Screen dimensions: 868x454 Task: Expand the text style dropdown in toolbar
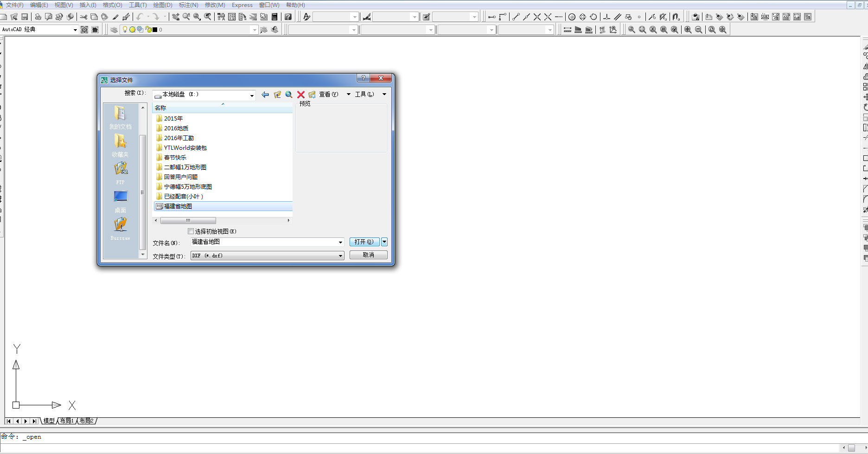pyautogui.click(x=355, y=17)
